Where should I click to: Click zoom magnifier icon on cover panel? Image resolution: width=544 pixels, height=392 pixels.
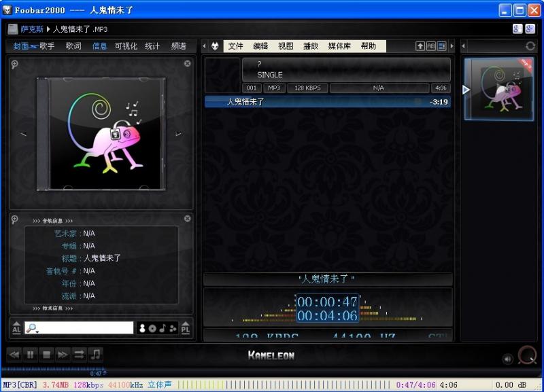14,64
